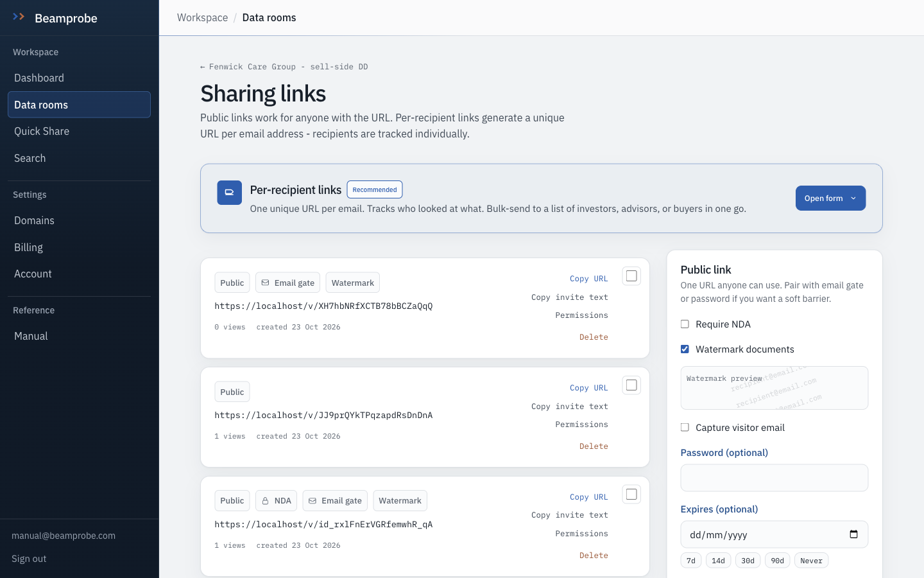Open Domains settings
924x578 pixels.
[x=79, y=220]
